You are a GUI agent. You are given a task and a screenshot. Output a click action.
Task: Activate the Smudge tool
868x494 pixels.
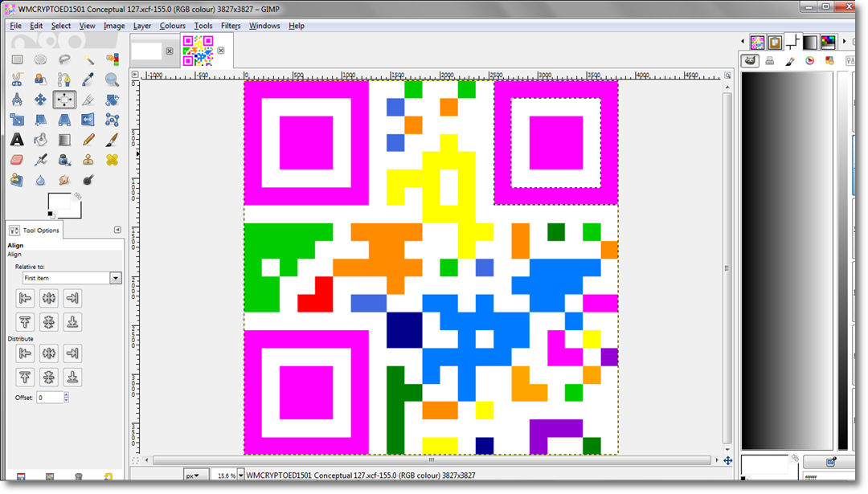pyautogui.click(x=64, y=180)
